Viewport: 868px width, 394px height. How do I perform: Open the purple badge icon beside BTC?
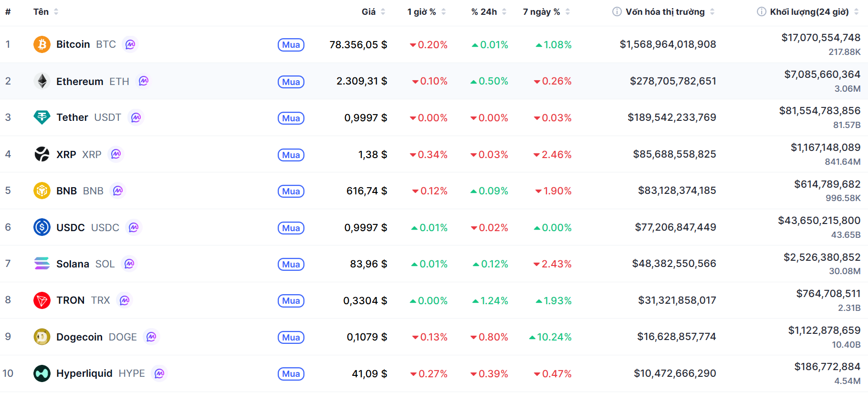(130, 44)
